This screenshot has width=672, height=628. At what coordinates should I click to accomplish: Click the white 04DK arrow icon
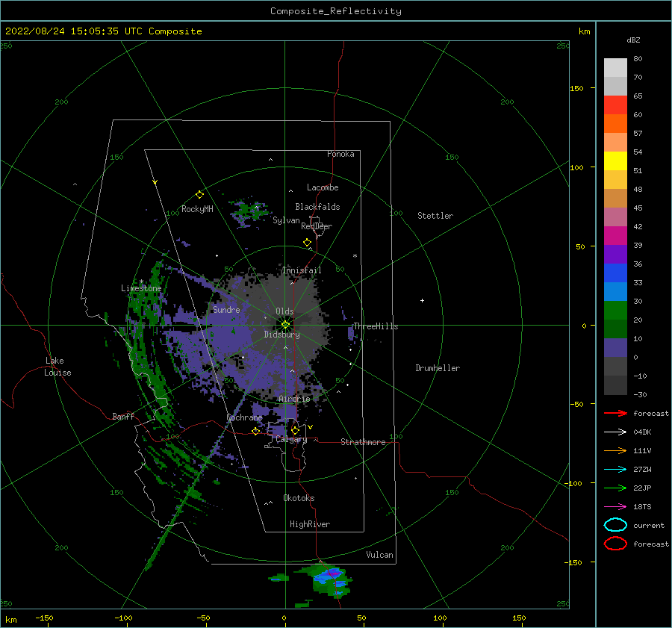tap(615, 432)
